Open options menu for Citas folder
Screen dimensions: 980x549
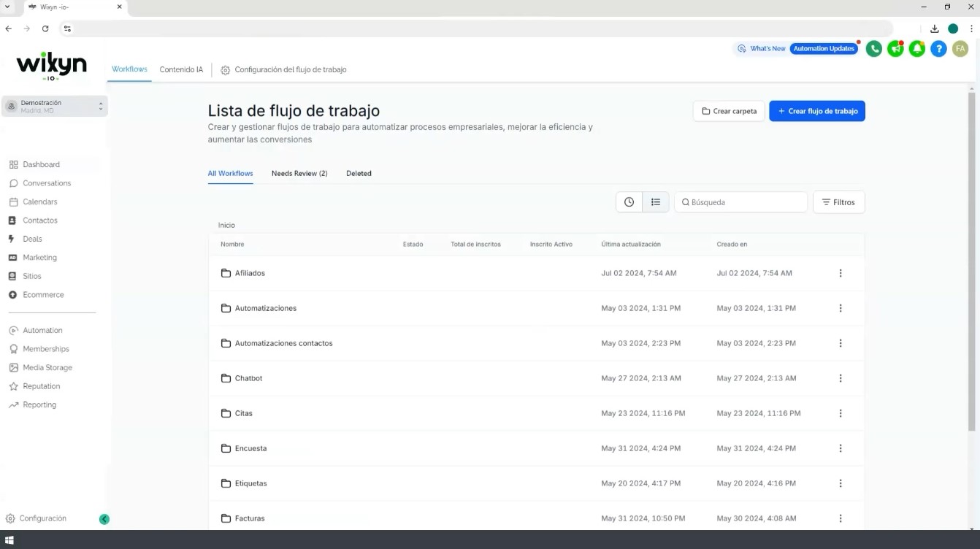(841, 413)
